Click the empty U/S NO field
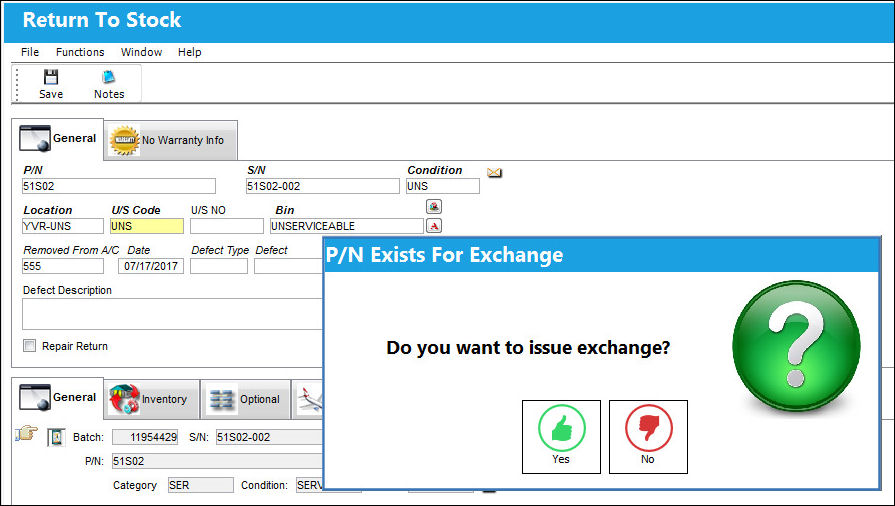Image resolution: width=895 pixels, height=506 pixels. click(x=227, y=226)
